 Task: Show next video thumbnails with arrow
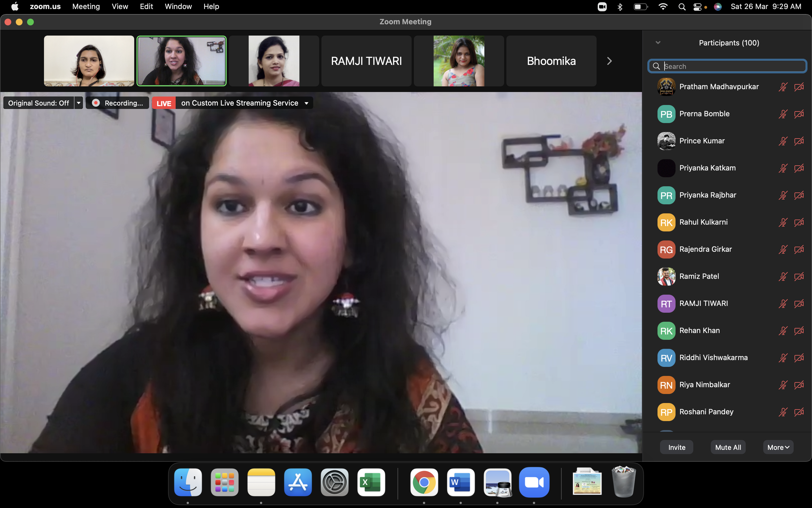(609, 61)
